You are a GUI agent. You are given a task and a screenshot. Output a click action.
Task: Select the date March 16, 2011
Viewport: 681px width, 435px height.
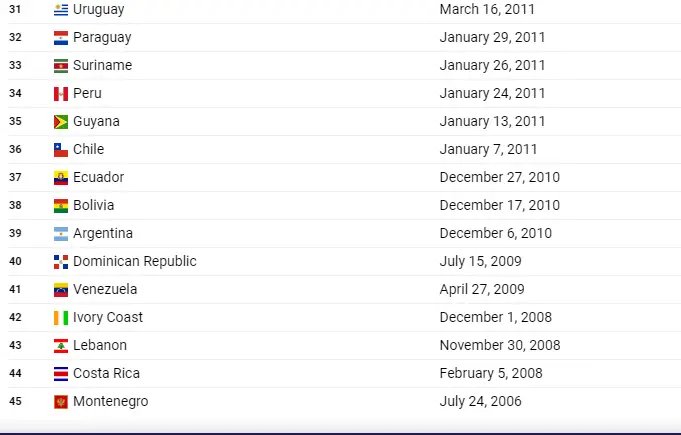point(487,9)
